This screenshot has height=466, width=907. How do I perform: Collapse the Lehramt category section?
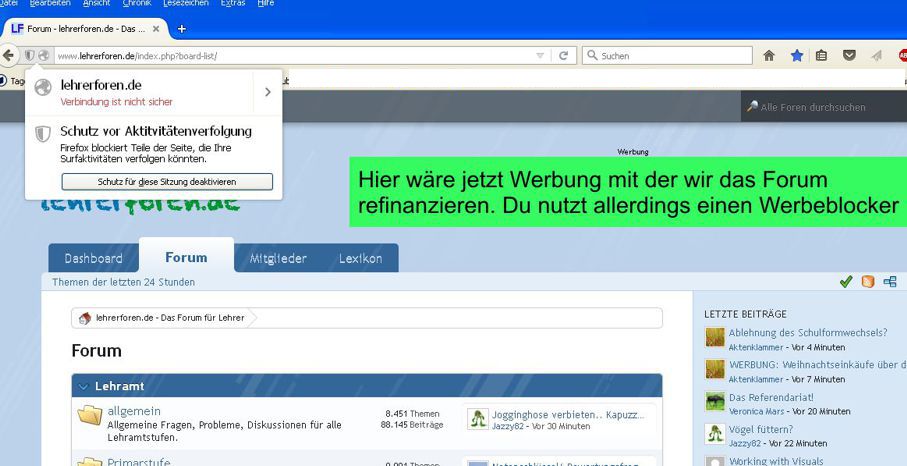(x=83, y=386)
